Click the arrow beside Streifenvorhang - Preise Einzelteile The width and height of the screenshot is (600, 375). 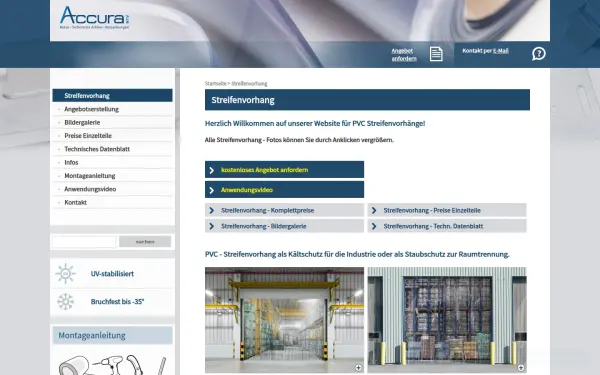(x=374, y=210)
